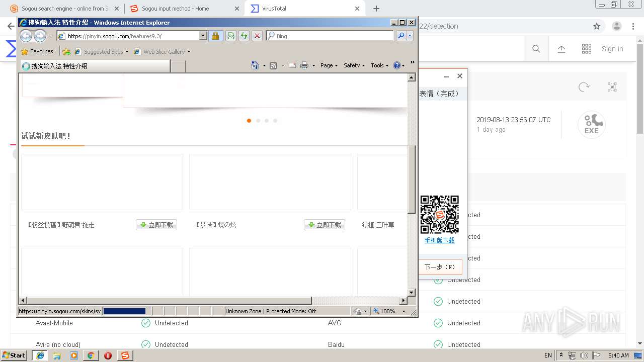This screenshot has height=362, width=644.
Task: Toggle Compatibility View icon in IE
Action: coord(231,36)
